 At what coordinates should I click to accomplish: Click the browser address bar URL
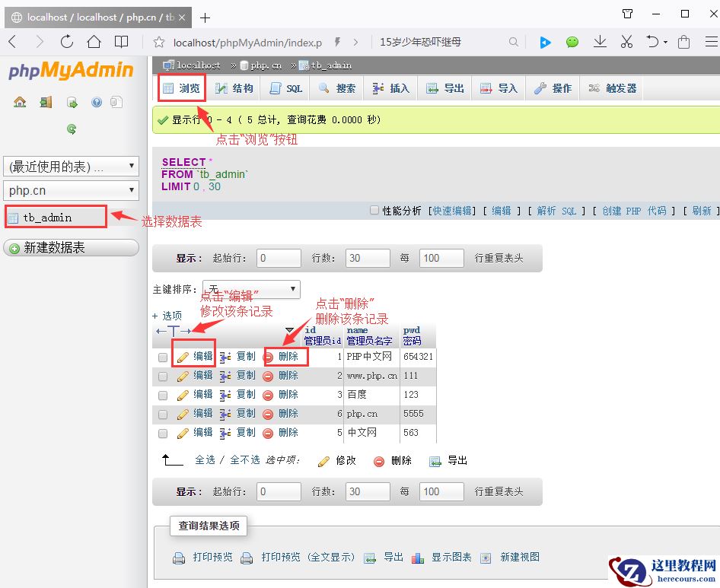click(x=247, y=43)
